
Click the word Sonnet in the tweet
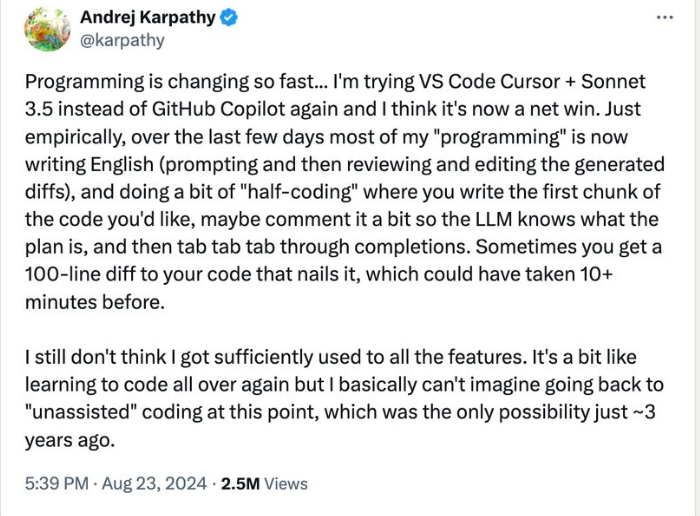613,82
